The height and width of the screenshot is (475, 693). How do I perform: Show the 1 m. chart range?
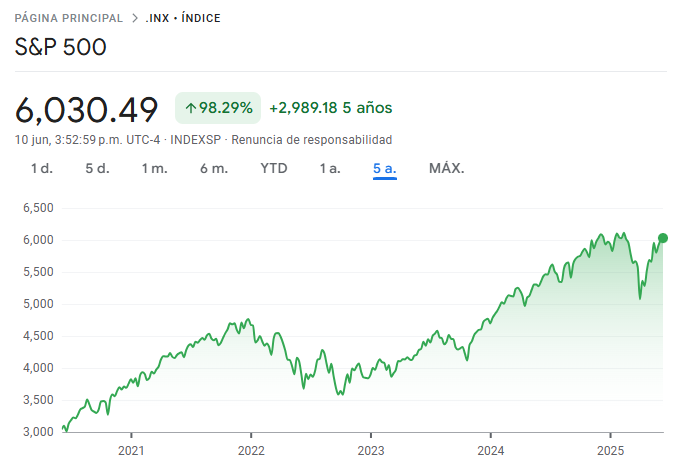154,168
